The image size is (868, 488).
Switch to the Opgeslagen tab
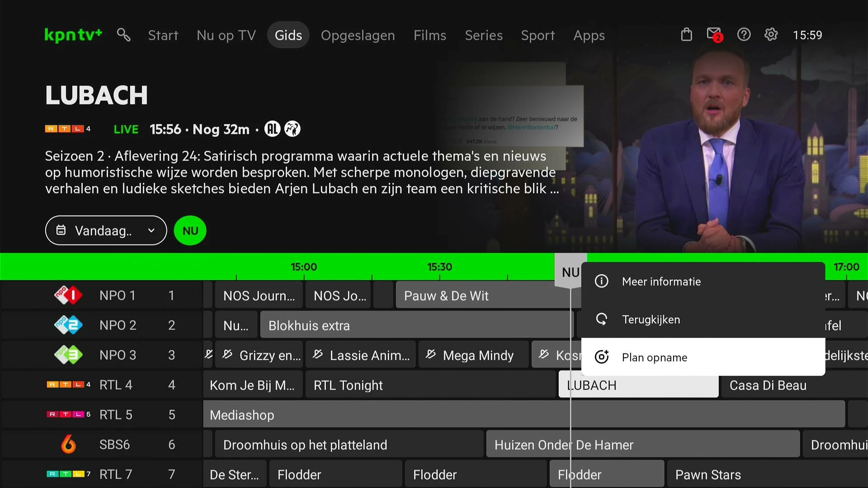click(358, 35)
